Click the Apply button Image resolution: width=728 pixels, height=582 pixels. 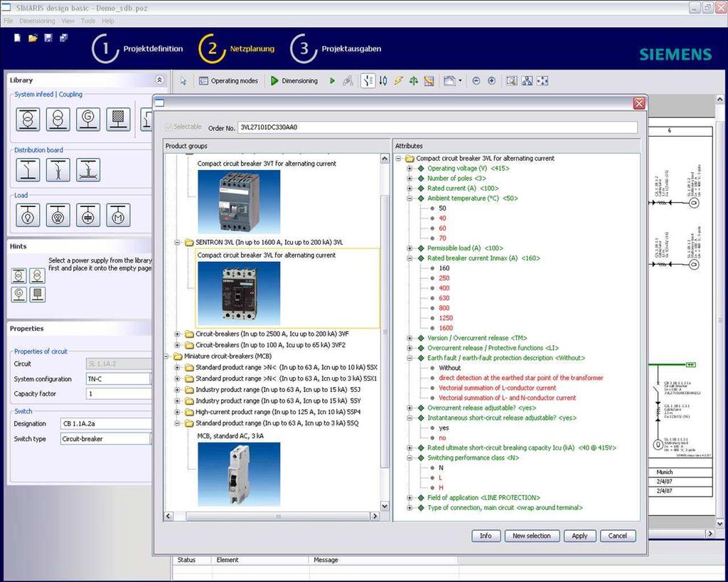(x=579, y=536)
